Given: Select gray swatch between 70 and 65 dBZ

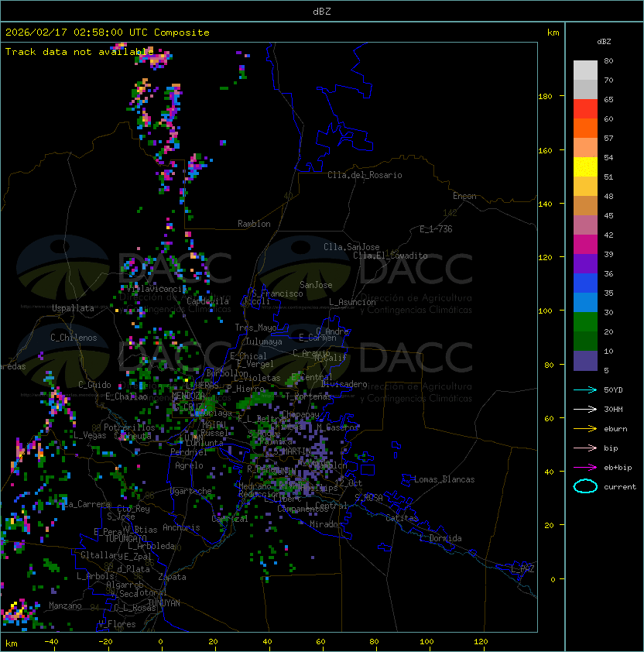Looking at the screenshot, I should pos(585,89).
